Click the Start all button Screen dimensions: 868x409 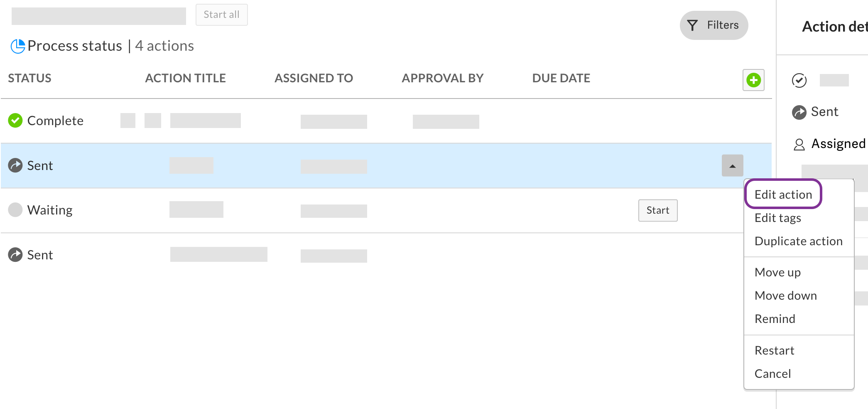222,15
